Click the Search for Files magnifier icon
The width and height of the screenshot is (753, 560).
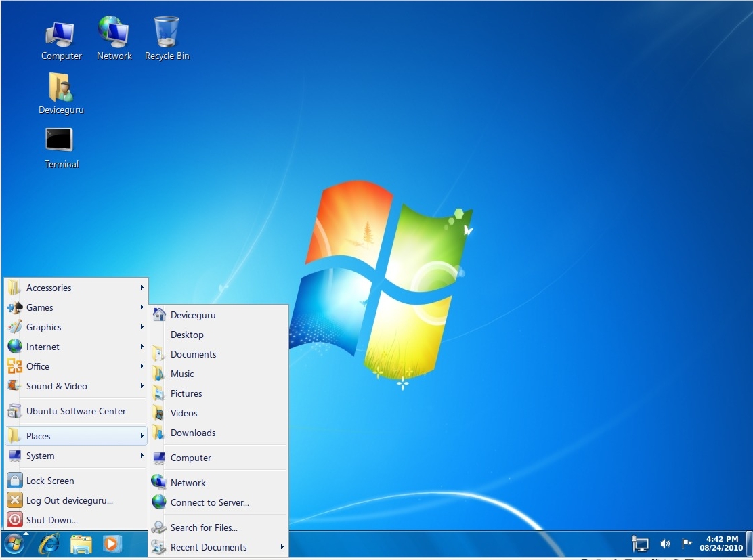(159, 527)
